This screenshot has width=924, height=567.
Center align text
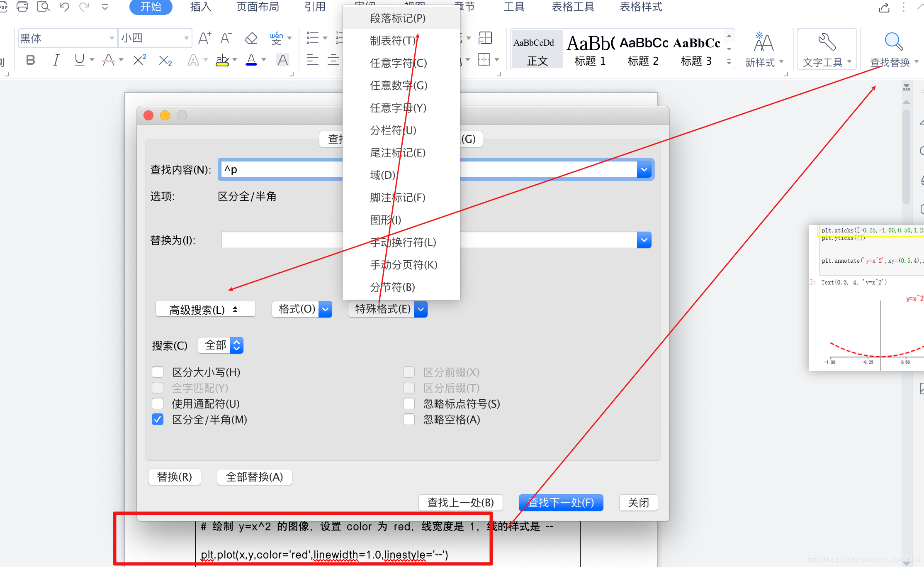click(333, 60)
